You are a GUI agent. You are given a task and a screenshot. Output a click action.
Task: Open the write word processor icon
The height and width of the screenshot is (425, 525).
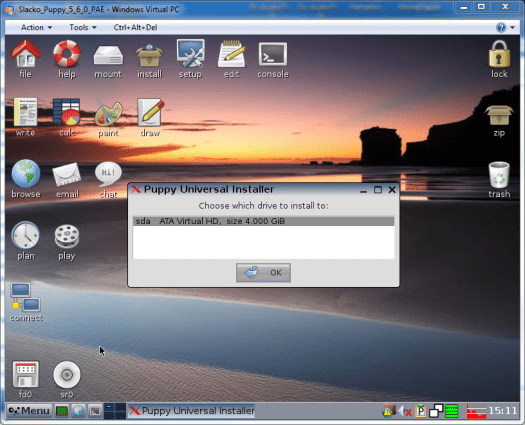[25, 112]
